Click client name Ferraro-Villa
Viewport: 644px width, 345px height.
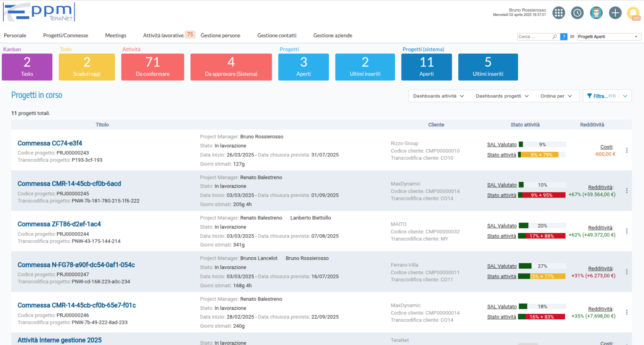tap(404, 265)
